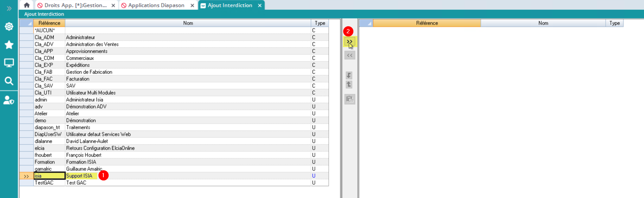Close the Ajout Interdiction tab

pyautogui.click(x=260, y=5)
